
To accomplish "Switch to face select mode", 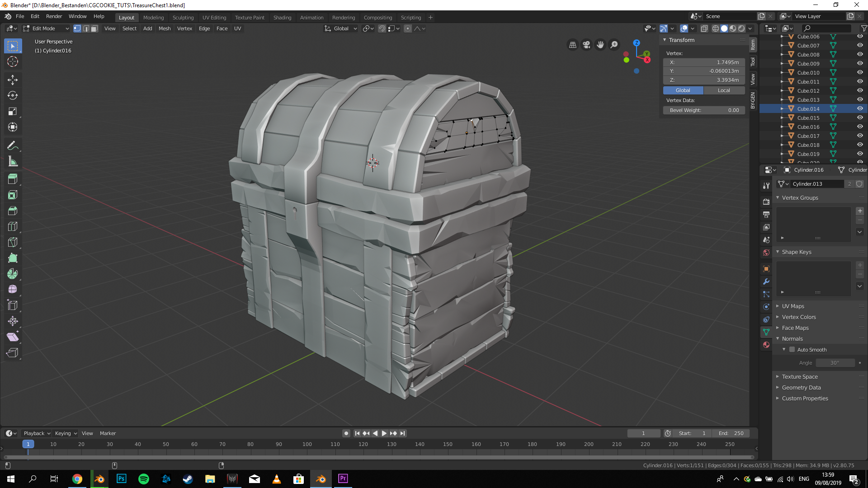I will (94, 28).
